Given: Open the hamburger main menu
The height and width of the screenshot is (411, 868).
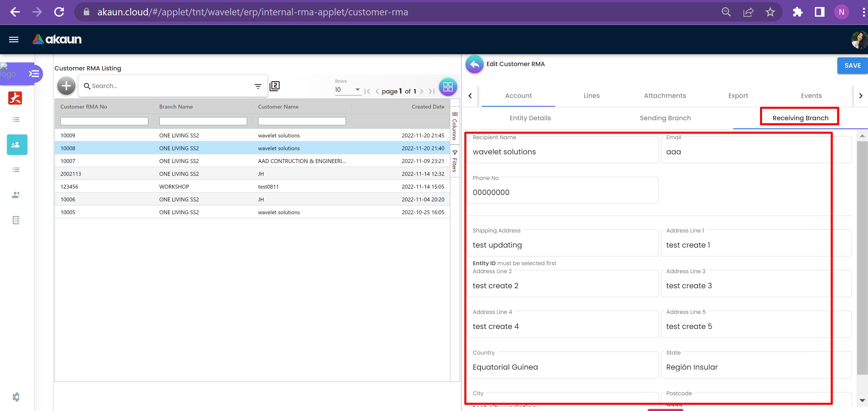Looking at the screenshot, I should click(14, 39).
